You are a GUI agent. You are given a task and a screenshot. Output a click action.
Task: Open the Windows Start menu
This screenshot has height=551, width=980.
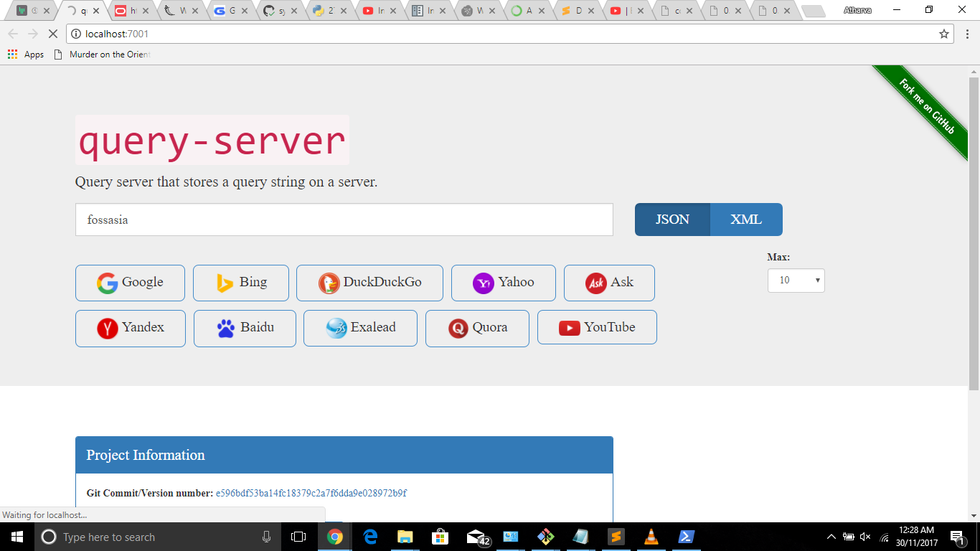(17, 537)
